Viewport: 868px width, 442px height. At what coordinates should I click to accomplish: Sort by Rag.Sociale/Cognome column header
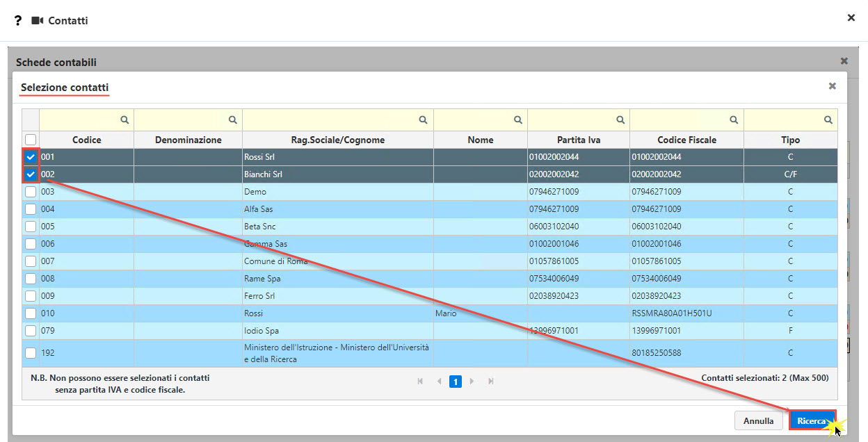click(x=337, y=140)
